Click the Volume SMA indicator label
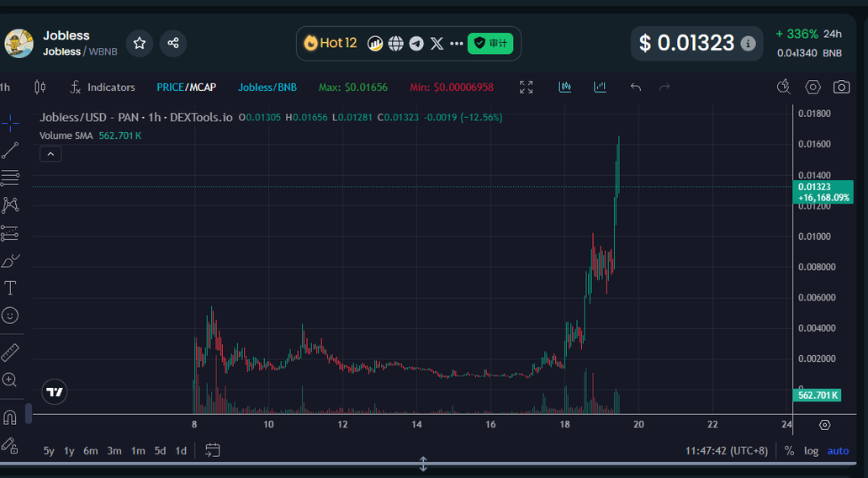The height and width of the screenshot is (478, 868). click(66, 135)
